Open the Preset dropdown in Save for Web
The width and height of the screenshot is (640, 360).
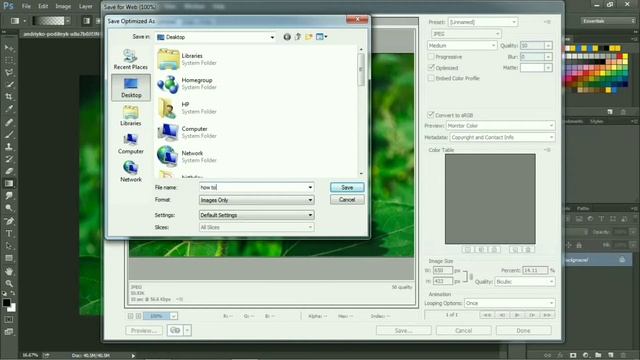(483, 22)
